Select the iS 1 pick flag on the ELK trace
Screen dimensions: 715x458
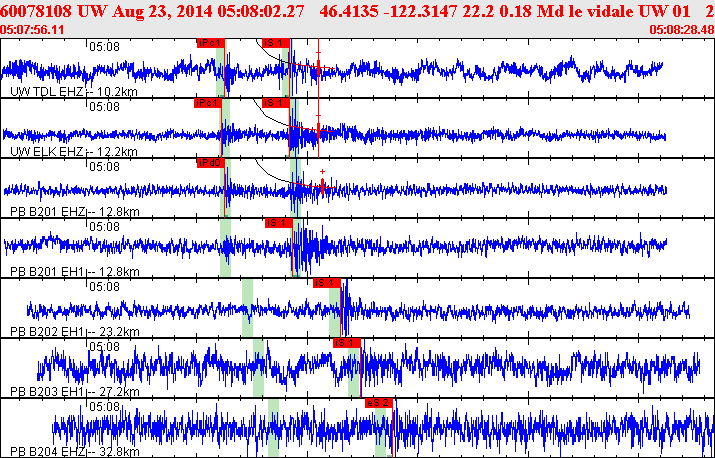[276, 103]
